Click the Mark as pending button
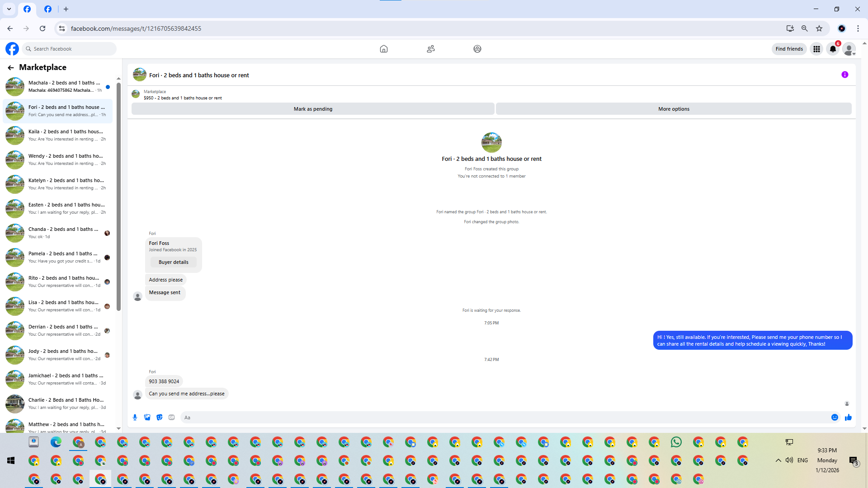This screenshot has width=868, height=488. 313,109
